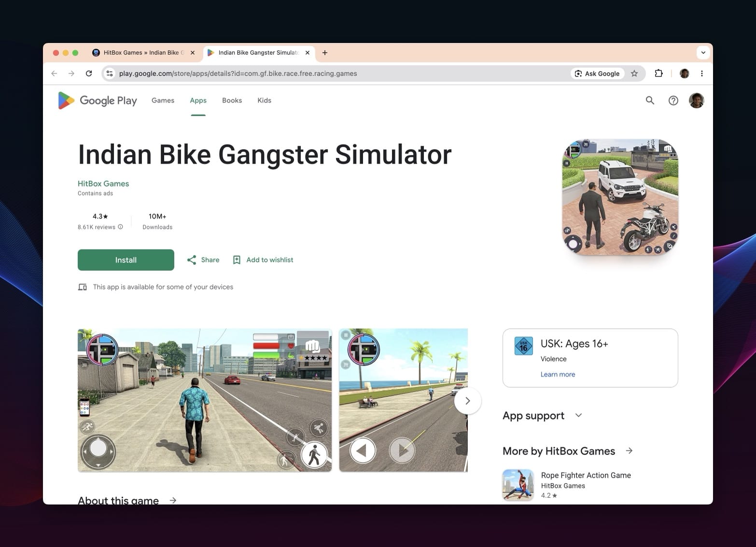
Task: Select the Indian Bike Gangster Simulator browser tab
Action: tap(259, 53)
